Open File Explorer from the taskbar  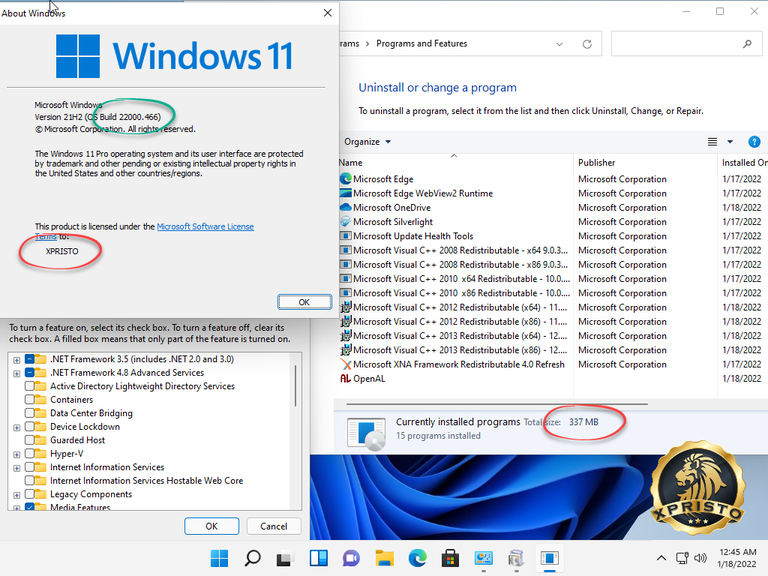tap(384, 558)
